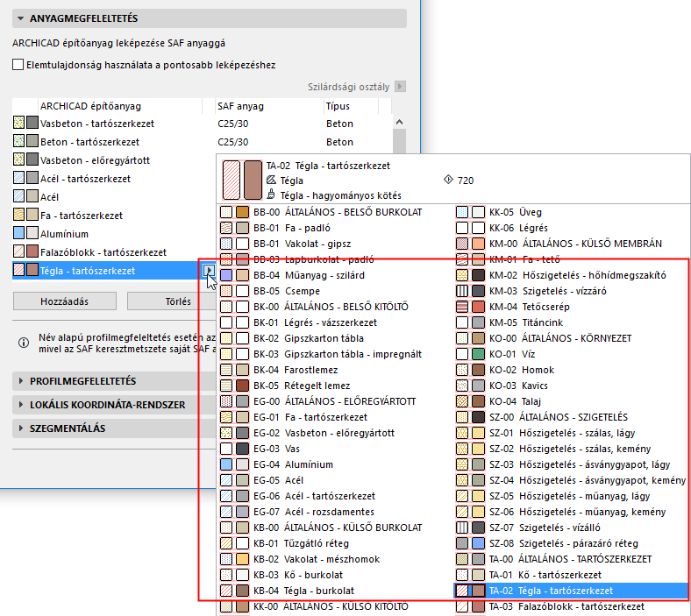Select Acél - tartószerkezet mapping row
Image resolution: width=691 pixels, height=616 pixels.
[115, 179]
